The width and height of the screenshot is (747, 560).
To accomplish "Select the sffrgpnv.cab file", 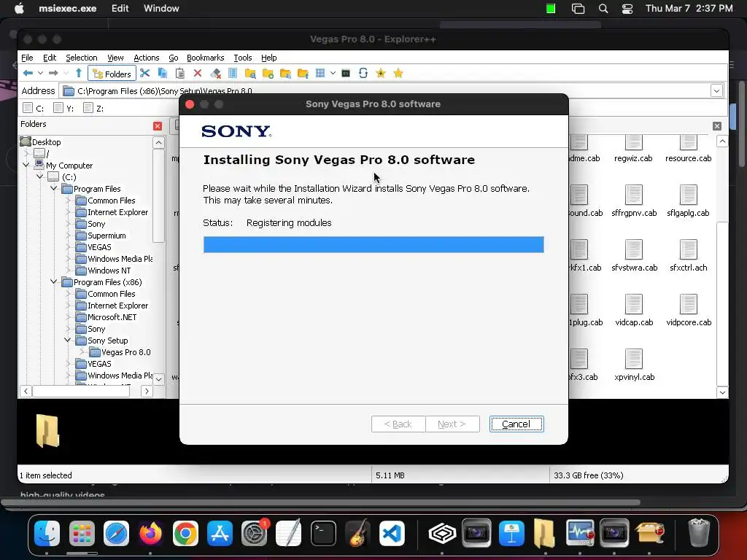I will [x=634, y=201].
